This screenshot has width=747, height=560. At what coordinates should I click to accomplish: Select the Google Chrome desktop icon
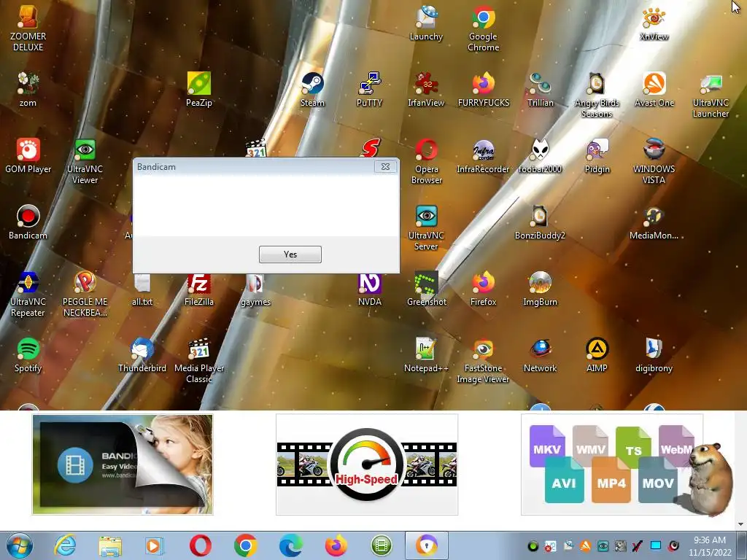[483, 28]
